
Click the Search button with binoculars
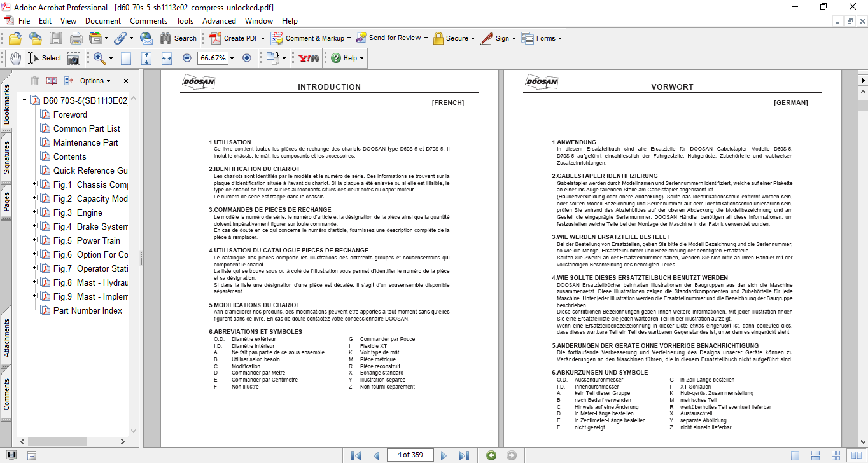click(x=178, y=38)
